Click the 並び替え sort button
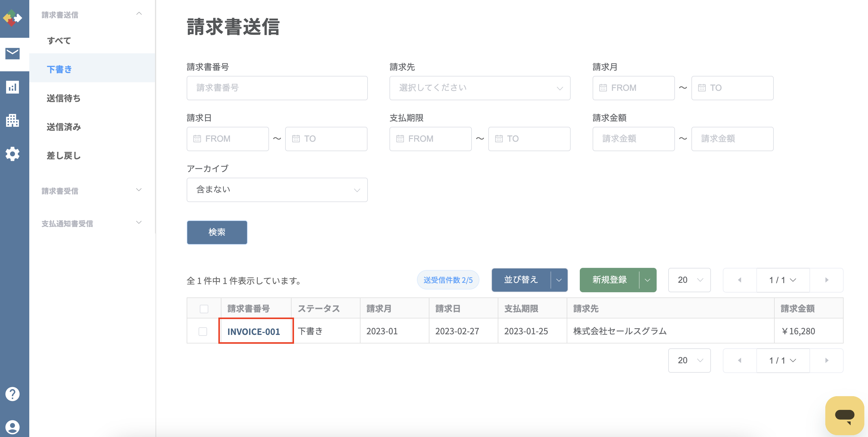The image size is (868, 437). [x=521, y=280]
